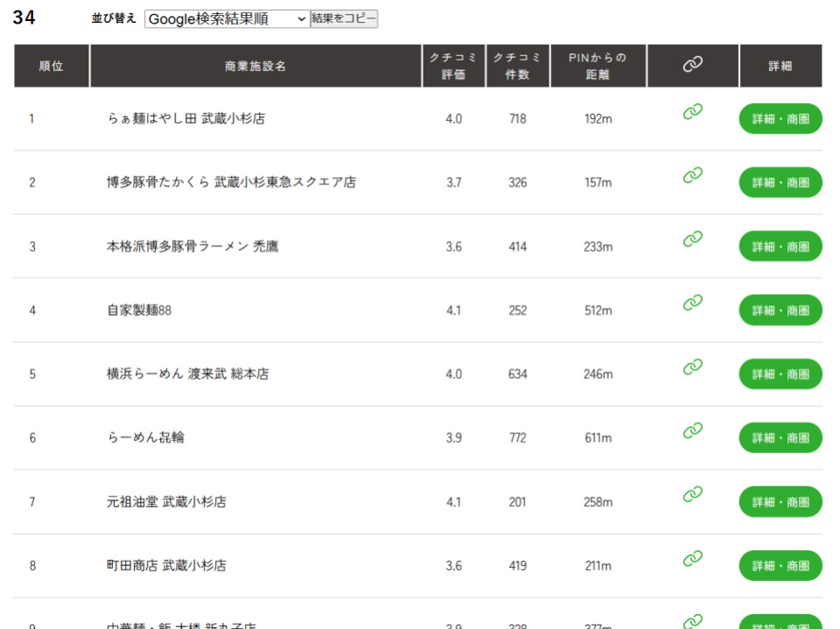Click the name 自家製麺88

coord(139,311)
